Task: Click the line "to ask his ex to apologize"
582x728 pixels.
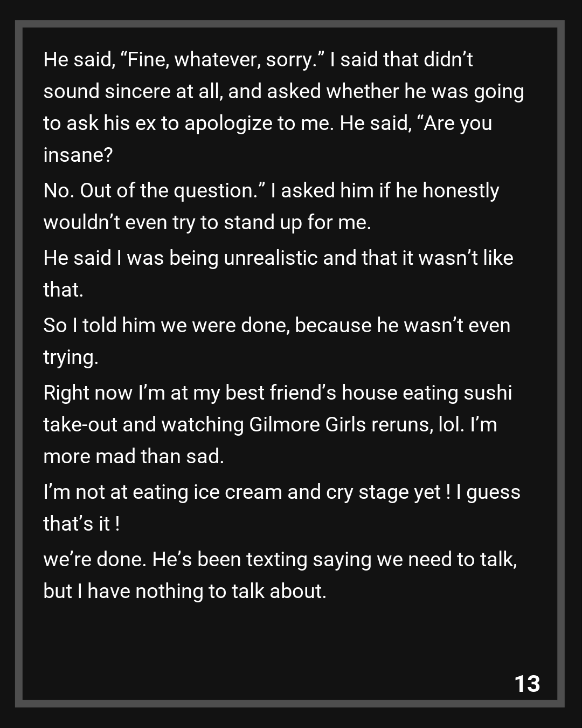Action: click(267, 123)
